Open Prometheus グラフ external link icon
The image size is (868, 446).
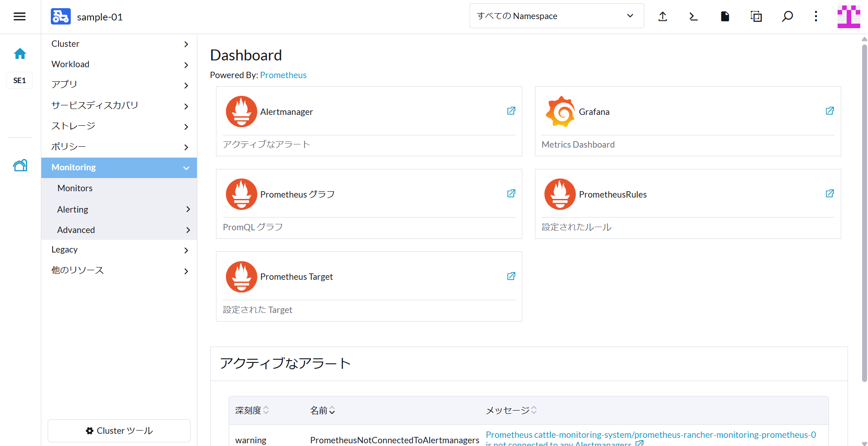coord(511,193)
